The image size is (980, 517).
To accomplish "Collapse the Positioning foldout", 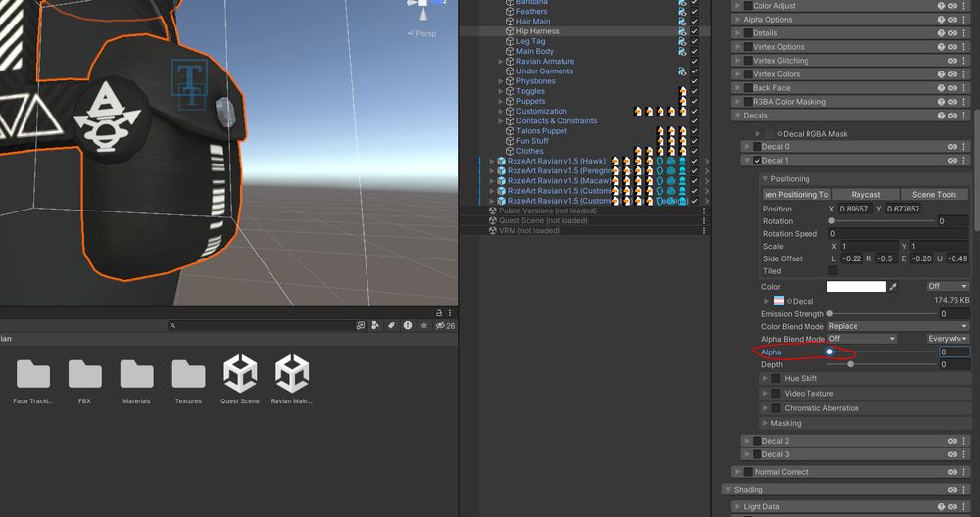I will point(765,178).
